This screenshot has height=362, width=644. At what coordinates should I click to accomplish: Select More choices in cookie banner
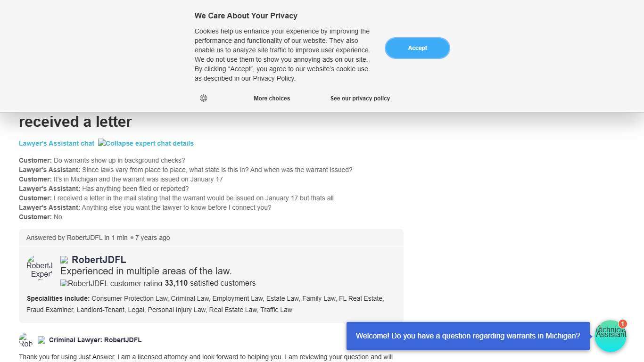coord(272,99)
